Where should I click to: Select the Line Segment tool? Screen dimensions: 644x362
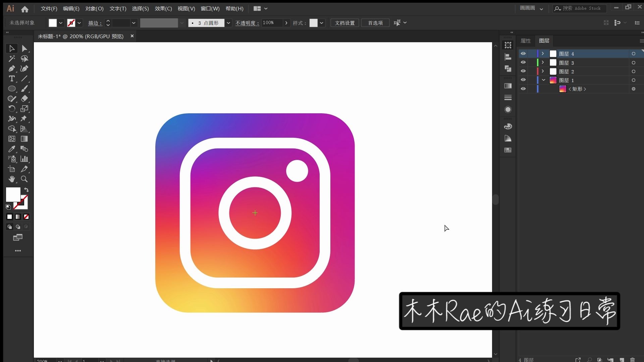tap(24, 79)
